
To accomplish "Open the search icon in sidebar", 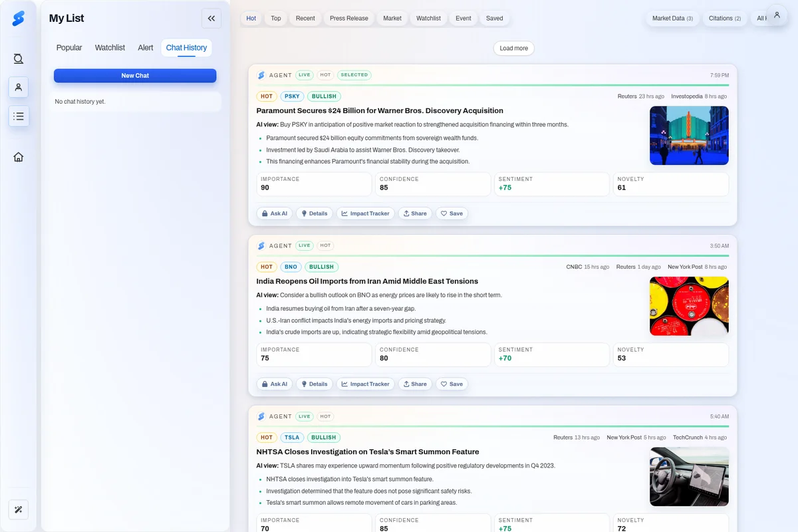I will (x=18, y=59).
